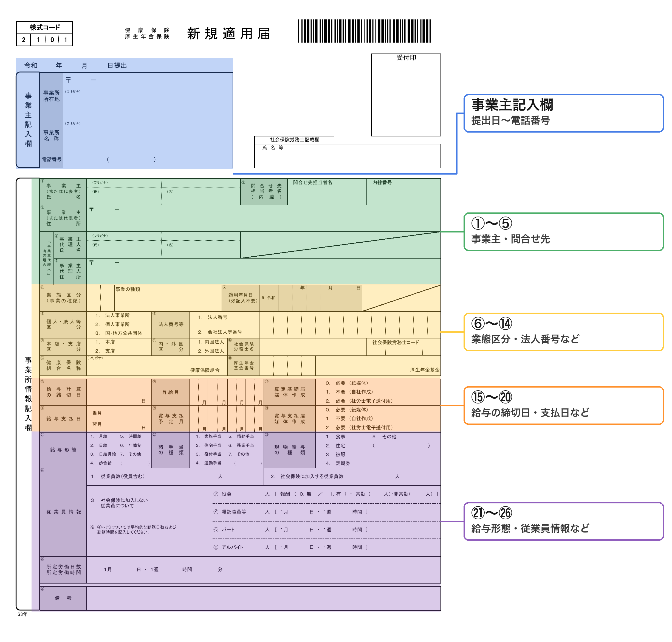Click the 備考 remarks field
Viewport: 672px width, 642px height.
click(263, 598)
